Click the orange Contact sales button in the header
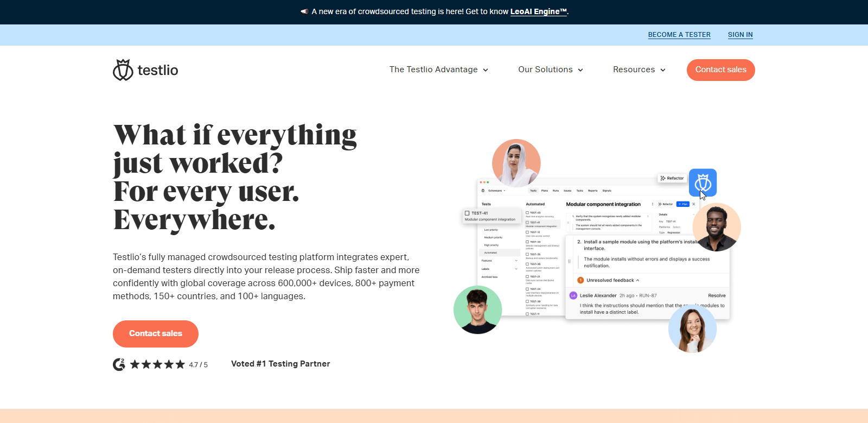 [x=721, y=70]
